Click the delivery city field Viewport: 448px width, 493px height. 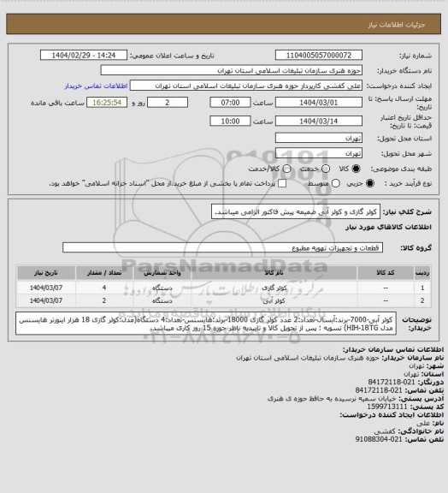tap(319, 153)
